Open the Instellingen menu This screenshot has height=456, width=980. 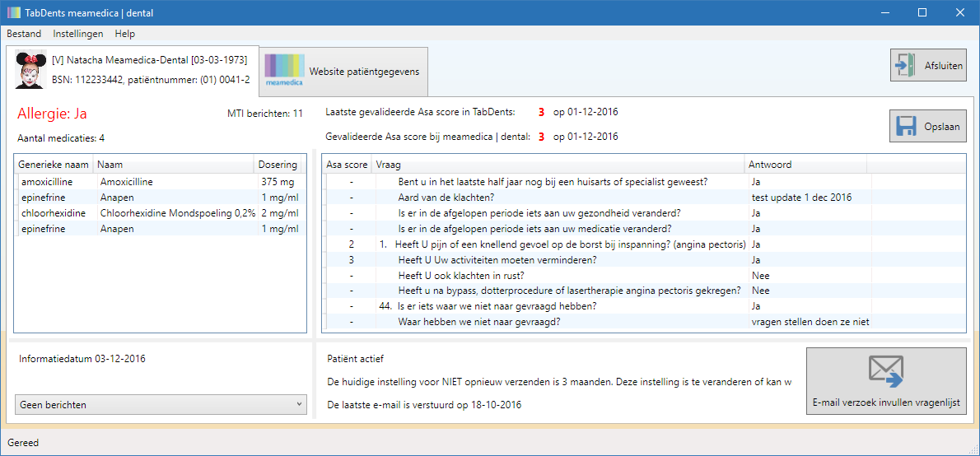pos(78,34)
